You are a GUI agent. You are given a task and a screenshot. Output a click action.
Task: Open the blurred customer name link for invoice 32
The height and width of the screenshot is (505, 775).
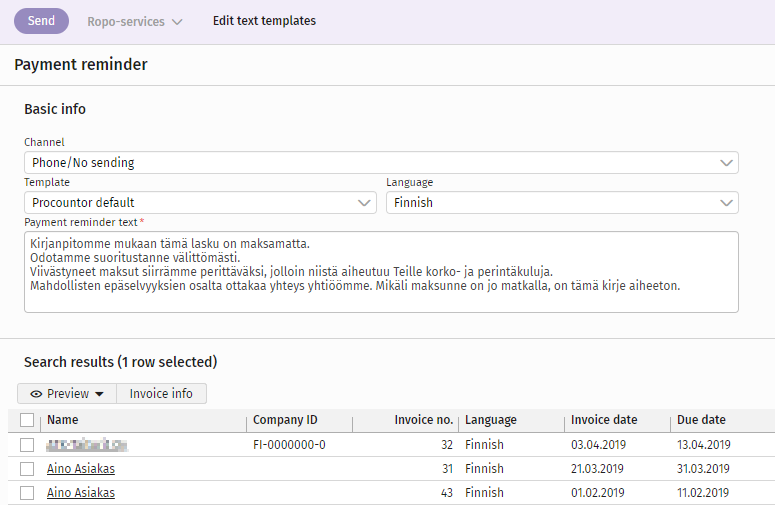coord(87,445)
